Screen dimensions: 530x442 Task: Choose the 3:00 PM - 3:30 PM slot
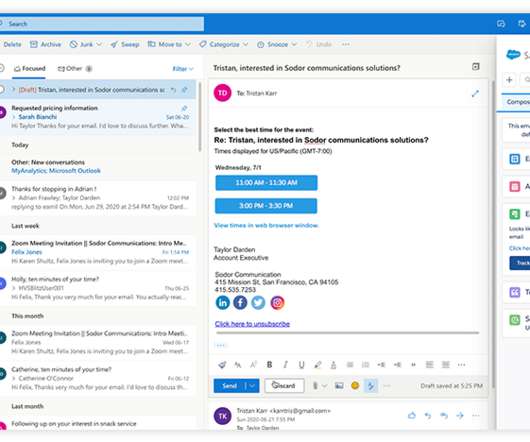click(x=266, y=206)
